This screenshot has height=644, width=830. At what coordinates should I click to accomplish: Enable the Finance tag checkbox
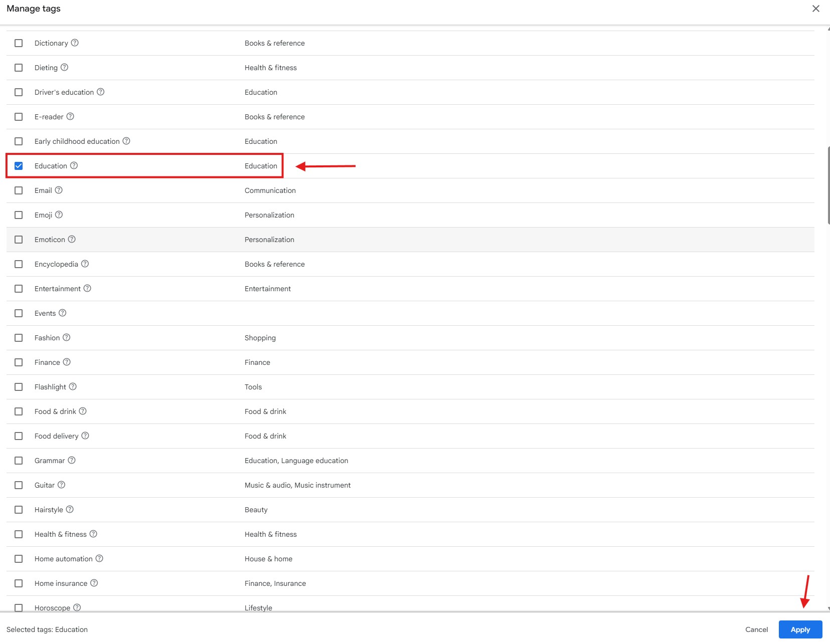[x=19, y=362]
